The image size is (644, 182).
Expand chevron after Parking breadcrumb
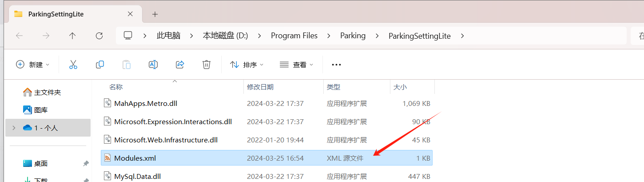pyautogui.click(x=377, y=36)
